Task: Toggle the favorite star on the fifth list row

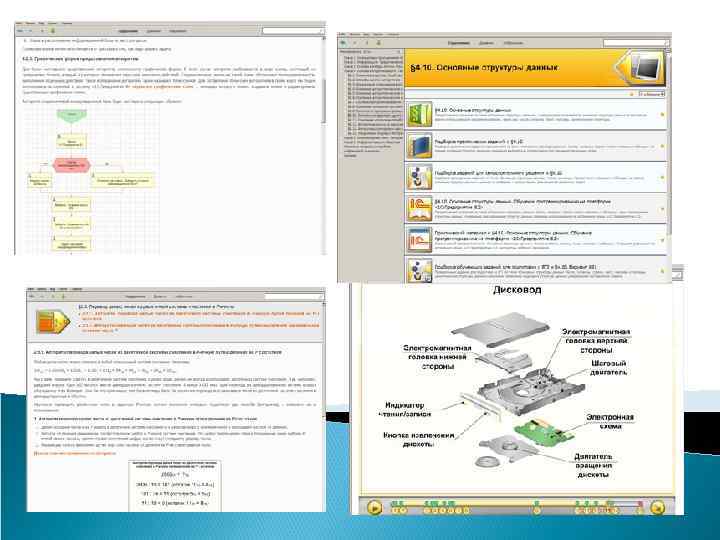Action: point(662,240)
